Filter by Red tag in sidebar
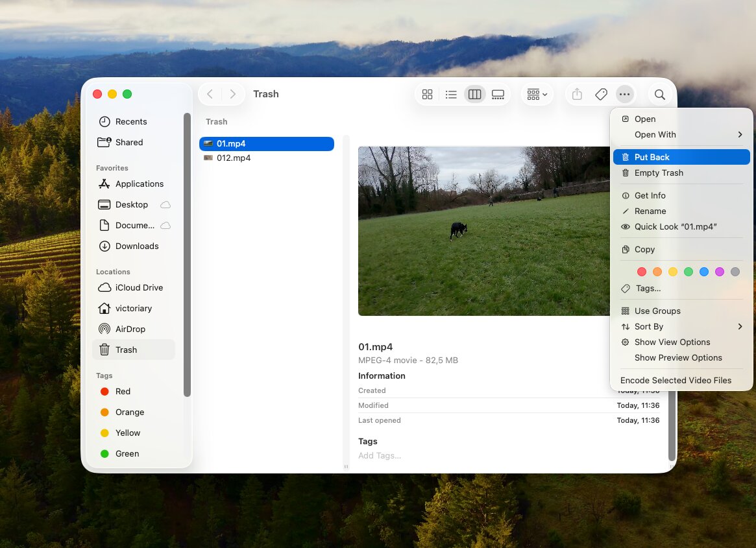 point(133,391)
